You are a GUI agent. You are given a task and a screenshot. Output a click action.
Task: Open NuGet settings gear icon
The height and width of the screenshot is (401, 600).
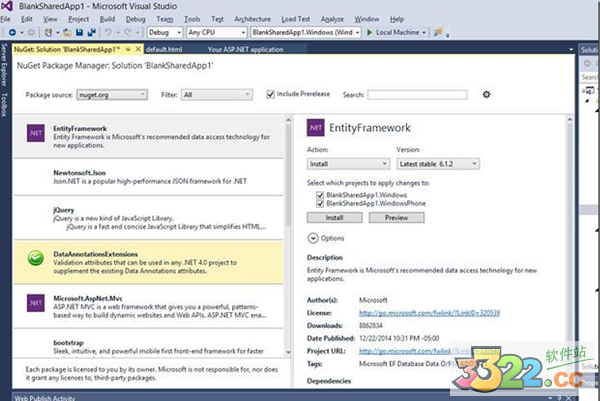point(486,94)
